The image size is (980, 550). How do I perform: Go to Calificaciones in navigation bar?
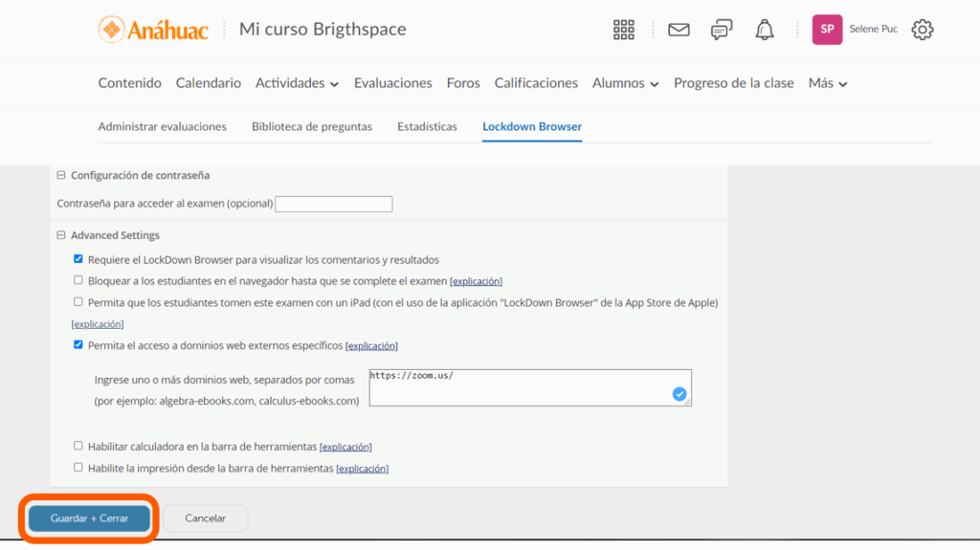536,83
